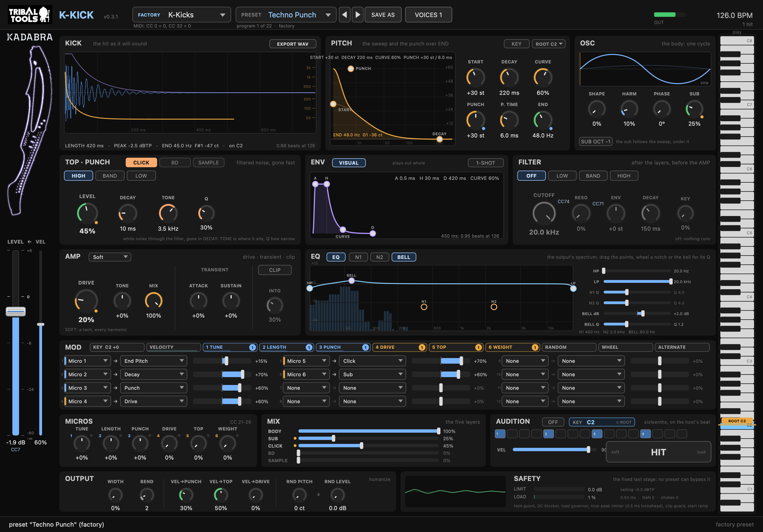Click the AMP DRIVE knob
763x532 pixels.
[x=86, y=301]
